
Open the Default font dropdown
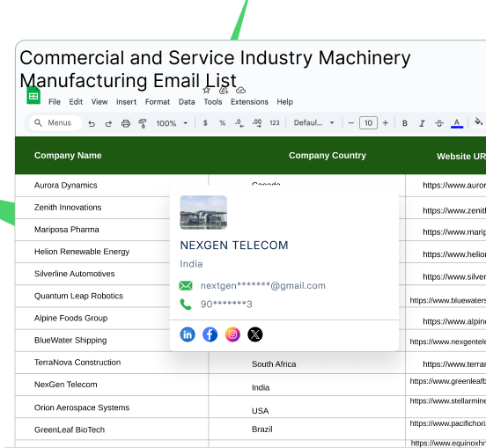point(314,123)
